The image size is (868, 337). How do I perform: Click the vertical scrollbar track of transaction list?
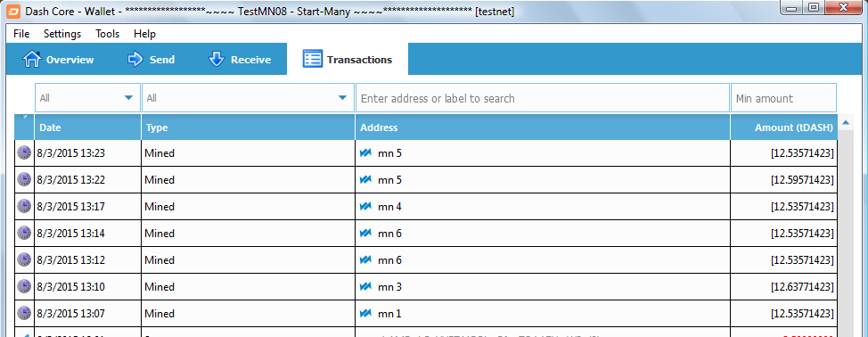point(846,233)
